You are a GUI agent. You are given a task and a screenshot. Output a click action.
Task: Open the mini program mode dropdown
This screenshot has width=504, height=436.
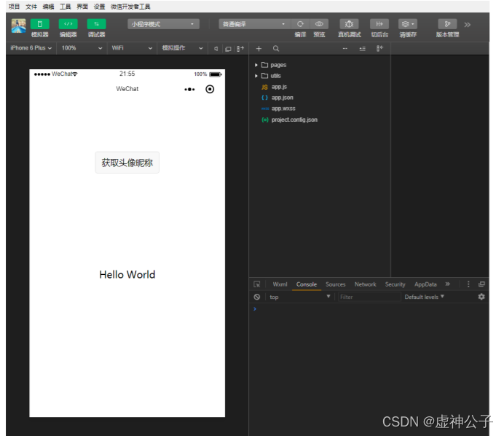163,24
